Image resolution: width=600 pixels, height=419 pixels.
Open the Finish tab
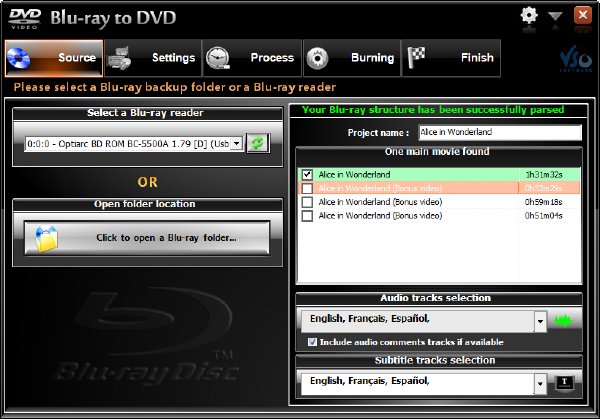pos(451,58)
